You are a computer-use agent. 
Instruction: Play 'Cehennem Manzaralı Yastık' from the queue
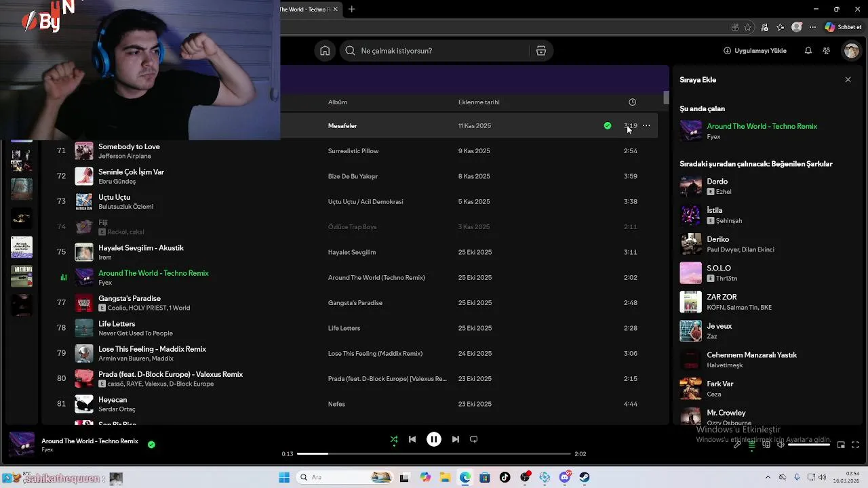[x=751, y=355]
